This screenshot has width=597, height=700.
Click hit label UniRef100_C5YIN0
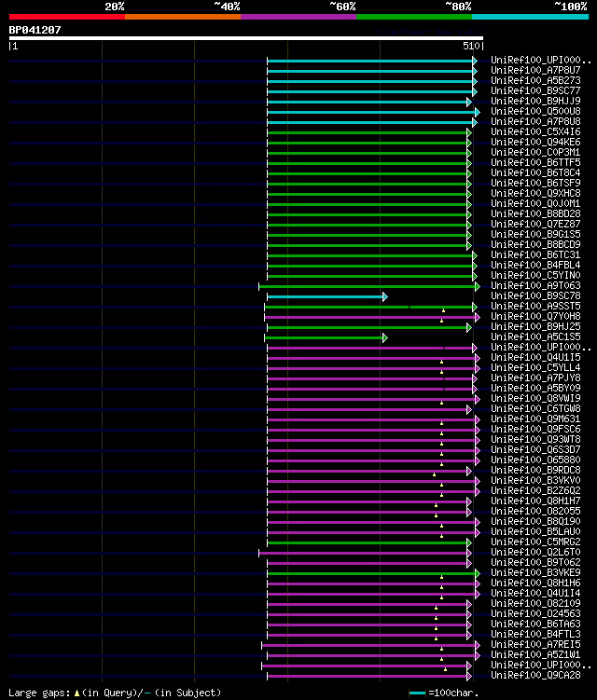click(535, 276)
